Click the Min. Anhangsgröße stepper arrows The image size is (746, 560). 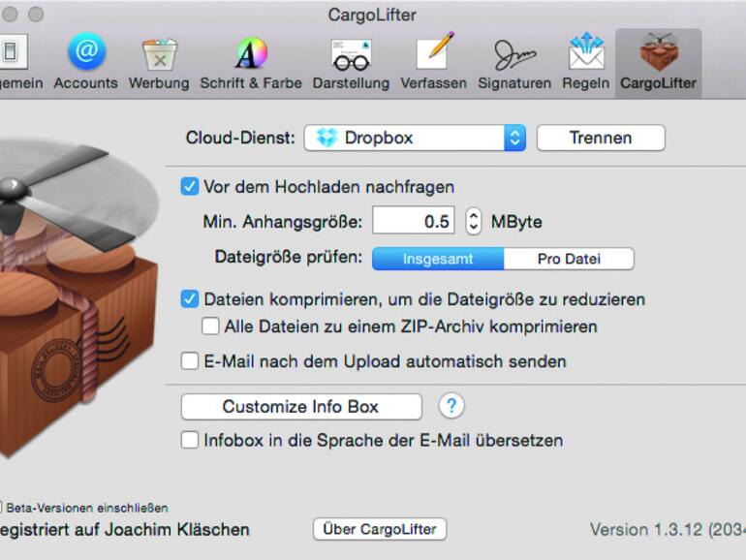(473, 221)
